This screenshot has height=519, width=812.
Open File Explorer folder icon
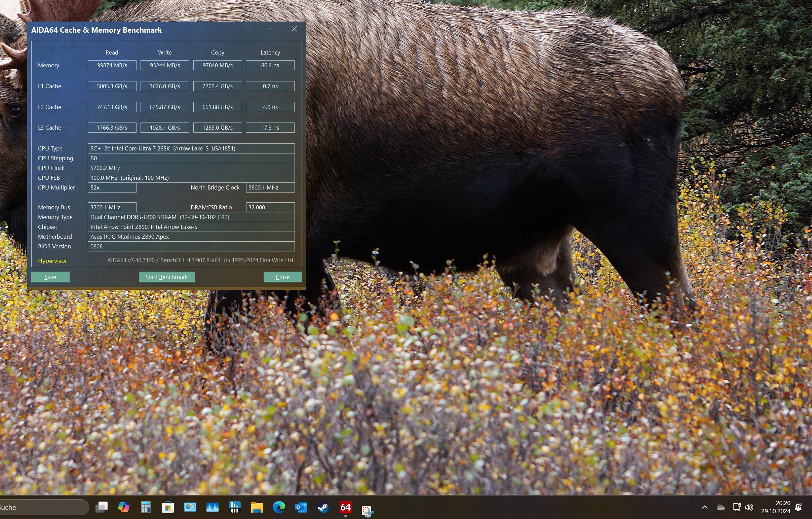click(257, 507)
